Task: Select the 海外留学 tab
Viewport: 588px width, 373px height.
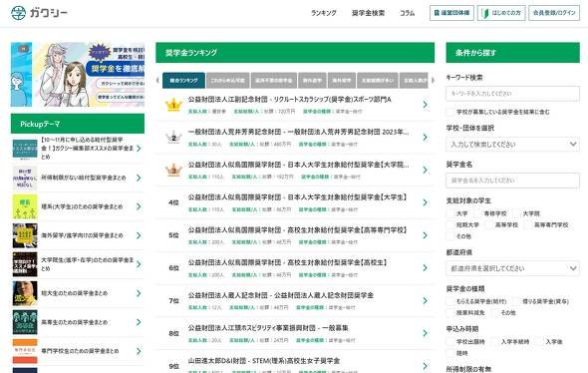Action: point(342,81)
